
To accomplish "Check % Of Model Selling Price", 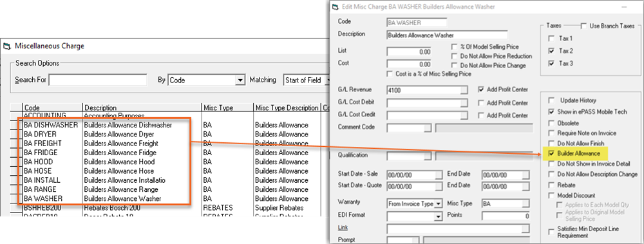I will pyautogui.click(x=454, y=47).
